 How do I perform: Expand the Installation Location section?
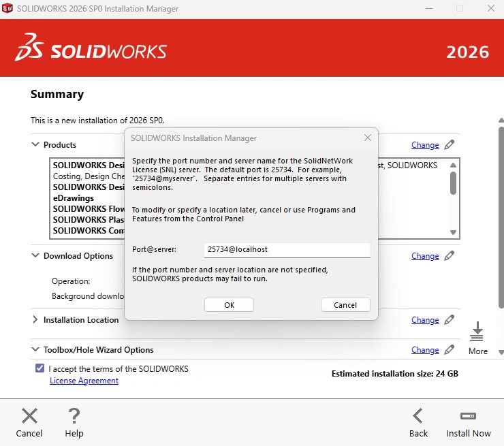coord(35,320)
